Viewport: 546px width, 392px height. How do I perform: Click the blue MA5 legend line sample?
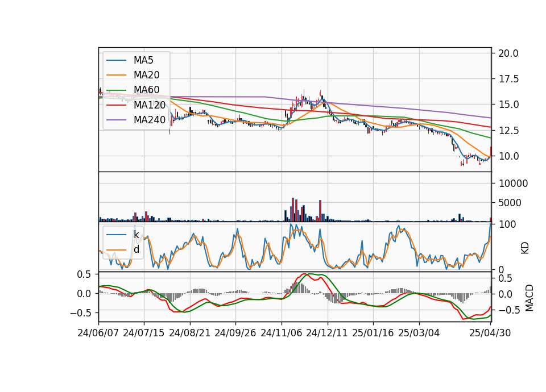(x=116, y=60)
